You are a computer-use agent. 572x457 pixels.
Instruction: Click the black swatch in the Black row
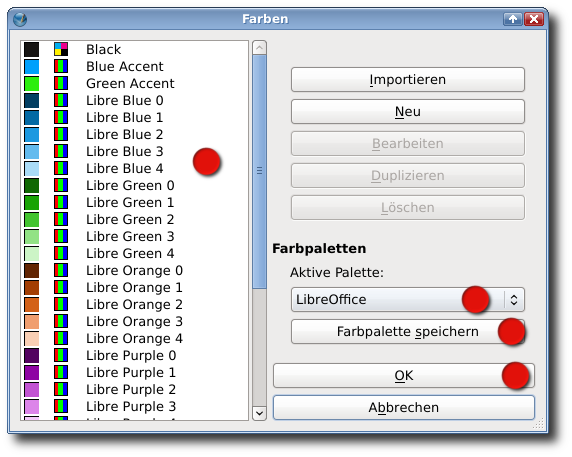[32, 49]
